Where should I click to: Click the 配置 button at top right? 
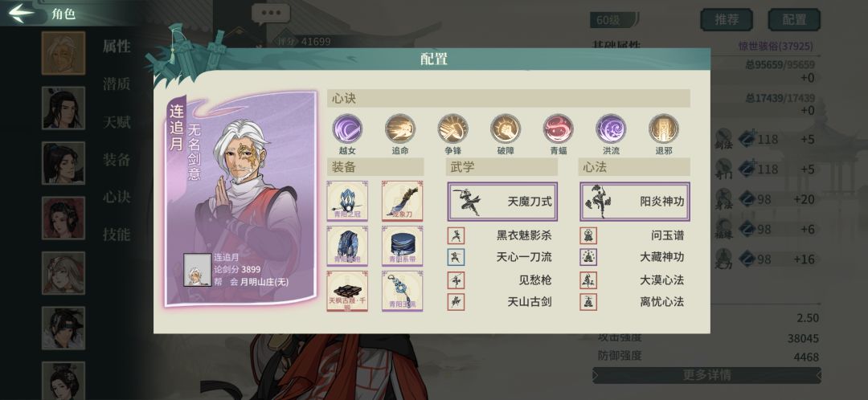[794, 19]
